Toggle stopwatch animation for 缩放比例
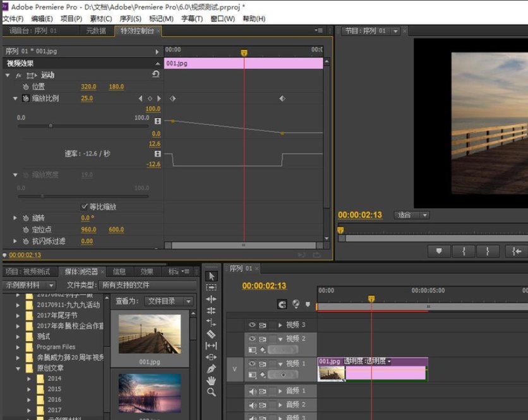Image resolution: width=528 pixels, height=420 pixels. [x=26, y=99]
